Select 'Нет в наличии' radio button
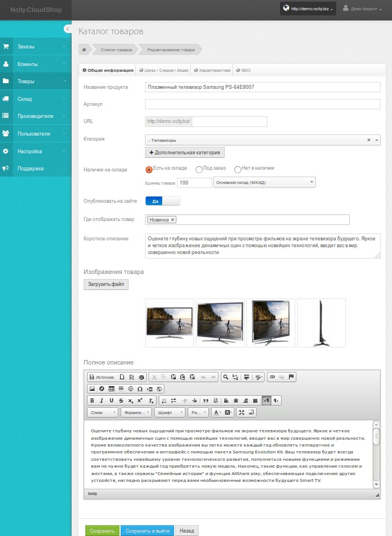392x536 pixels. (238, 169)
